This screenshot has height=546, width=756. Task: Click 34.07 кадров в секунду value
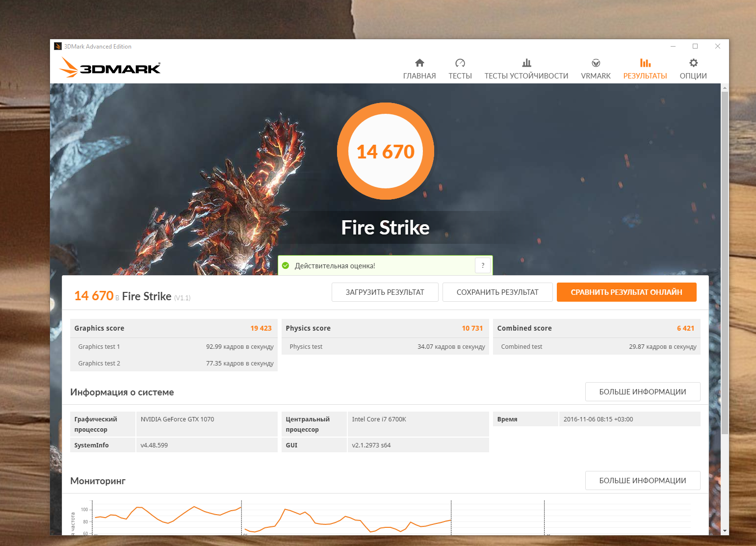tap(451, 346)
